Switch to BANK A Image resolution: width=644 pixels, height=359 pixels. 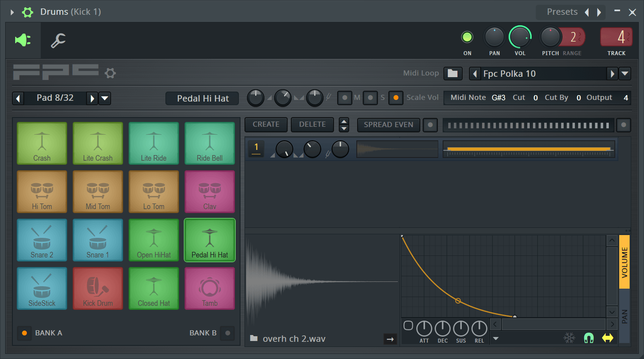pos(24,333)
